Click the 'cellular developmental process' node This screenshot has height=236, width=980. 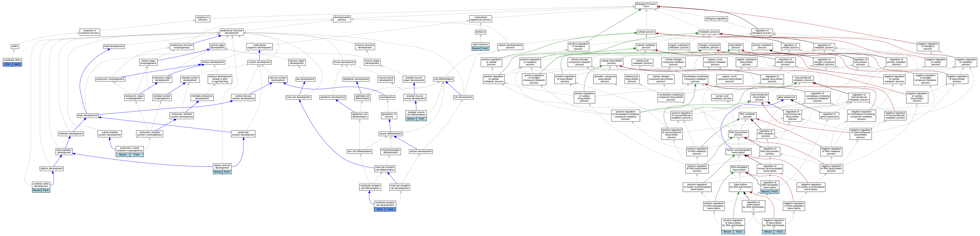pyautogui.click(x=510, y=46)
